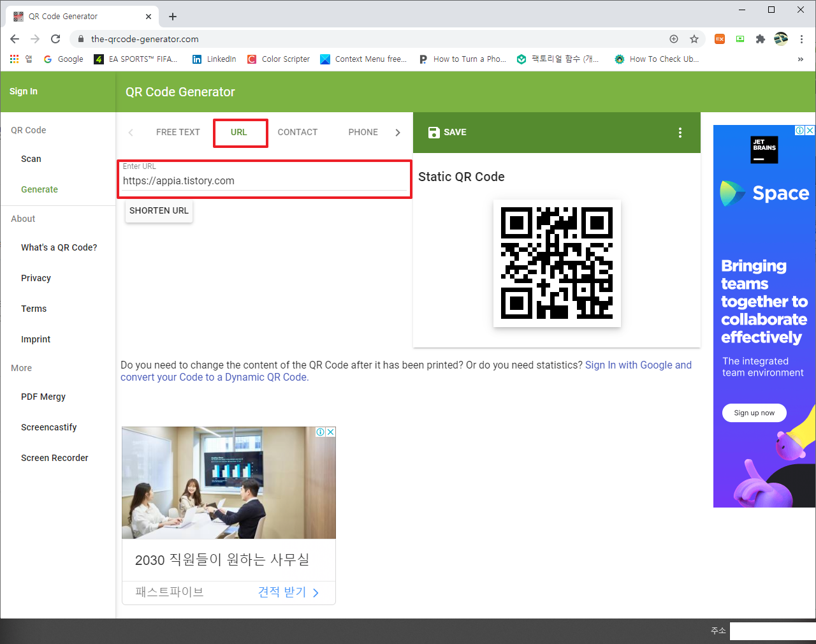Image resolution: width=816 pixels, height=644 pixels.
Task: Open the Context Menu free bookmark
Action: click(x=363, y=59)
